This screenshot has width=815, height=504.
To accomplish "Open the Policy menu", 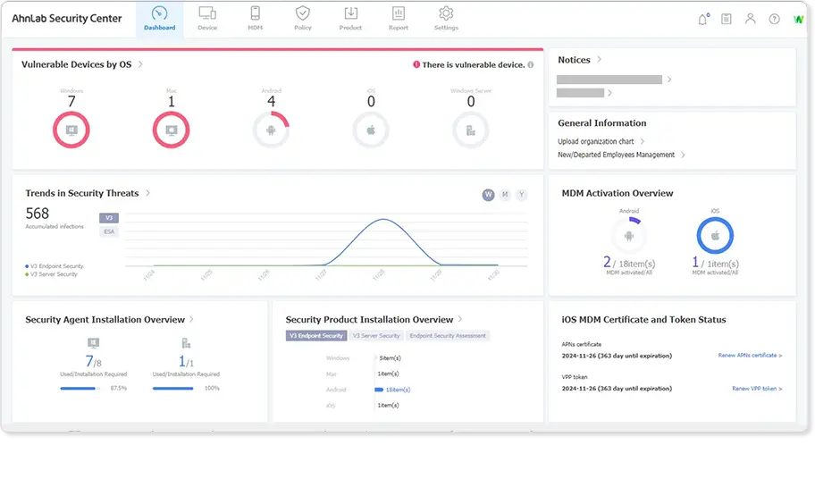I will pos(303,19).
